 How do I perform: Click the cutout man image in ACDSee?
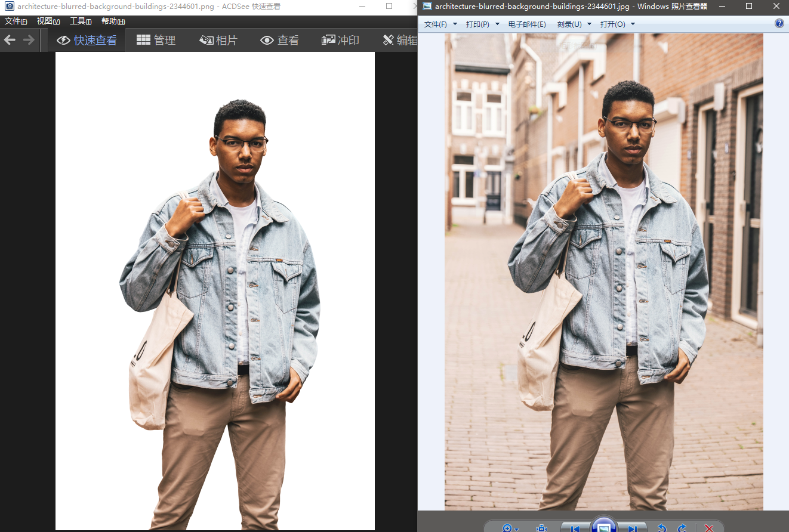click(x=215, y=291)
